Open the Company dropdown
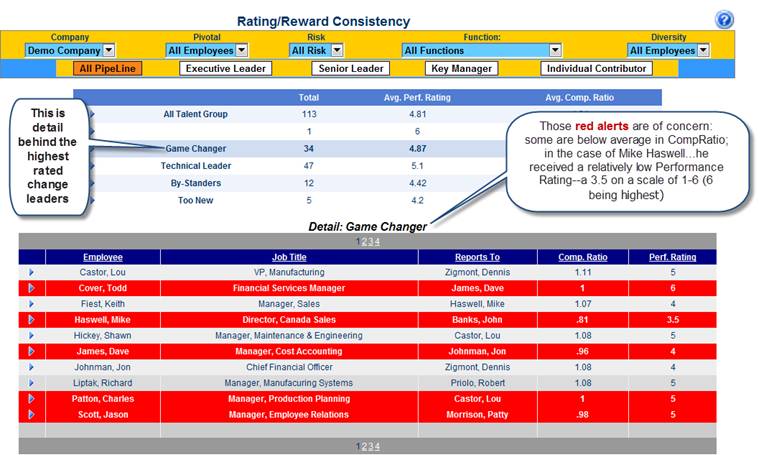779x455 pixels. 70,50
